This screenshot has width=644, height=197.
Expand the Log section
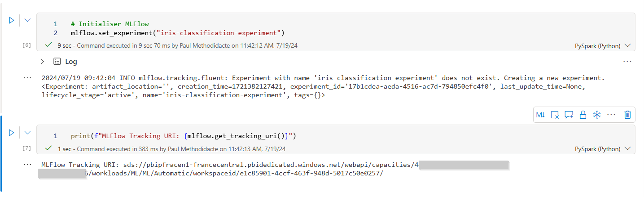pyautogui.click(x=42, y=62)
